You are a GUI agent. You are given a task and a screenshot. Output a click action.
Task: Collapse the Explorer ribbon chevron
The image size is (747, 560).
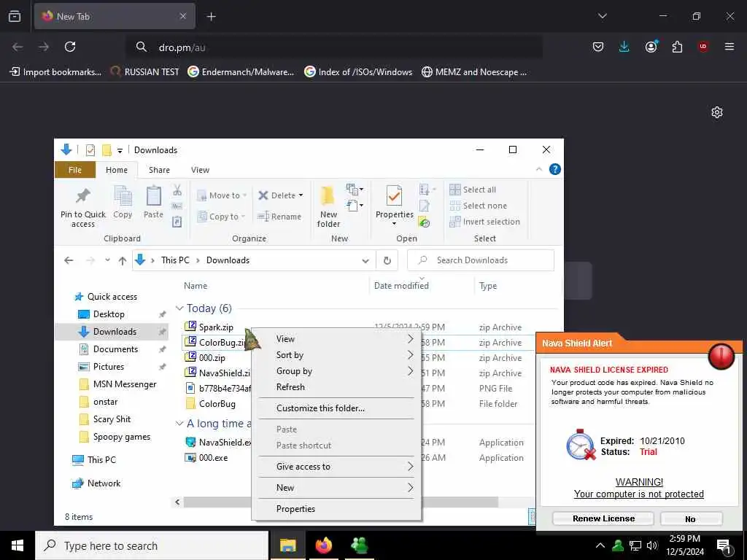point(539,169)
